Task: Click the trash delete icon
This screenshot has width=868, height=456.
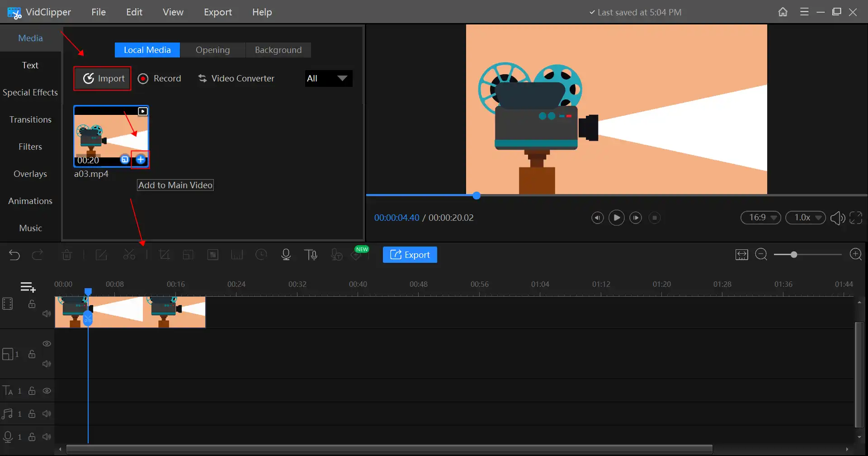Action: click(x=67, y=255)
